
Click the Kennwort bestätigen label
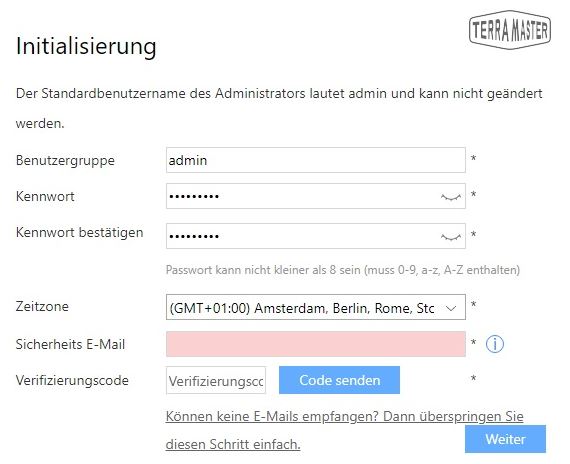coord(80,232)
